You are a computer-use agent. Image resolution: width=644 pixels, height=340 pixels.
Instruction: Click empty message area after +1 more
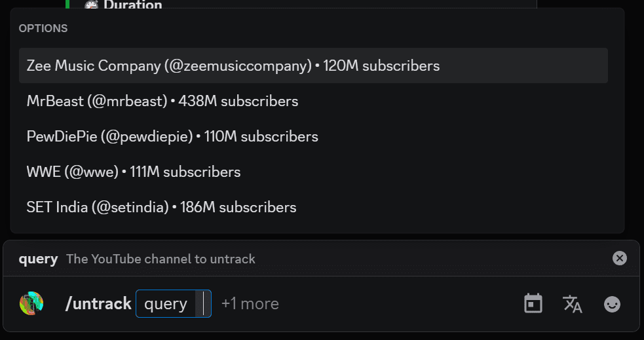[393, 304]
